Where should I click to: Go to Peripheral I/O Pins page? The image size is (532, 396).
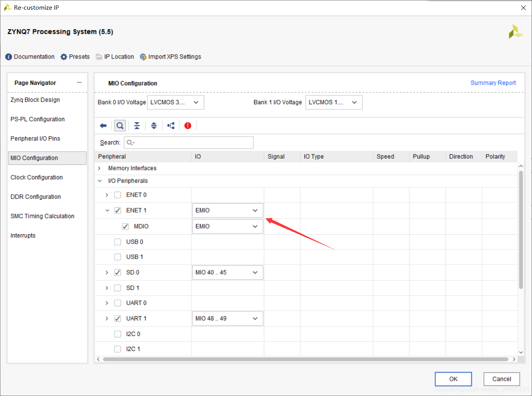(35, 139)
